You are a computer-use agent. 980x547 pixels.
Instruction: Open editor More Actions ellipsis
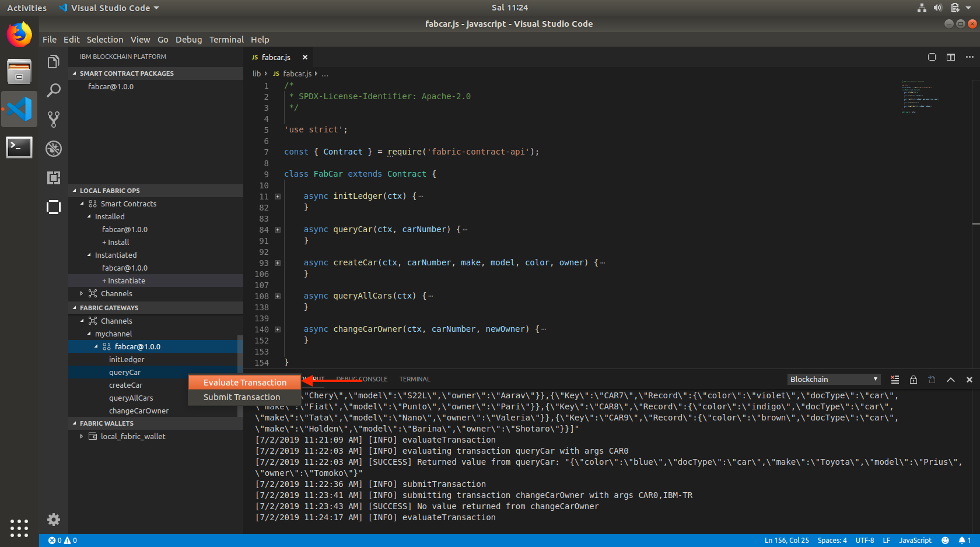click(x=970, y=57)
